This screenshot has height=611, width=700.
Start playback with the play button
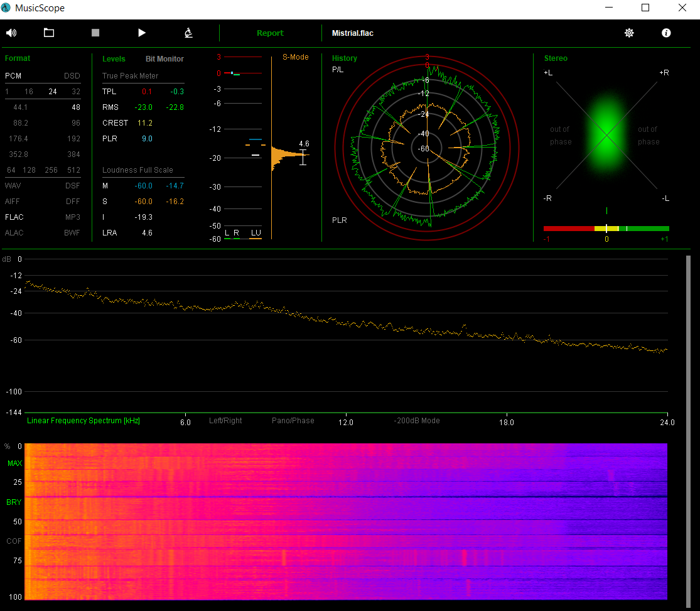click(x=141, y=33)
